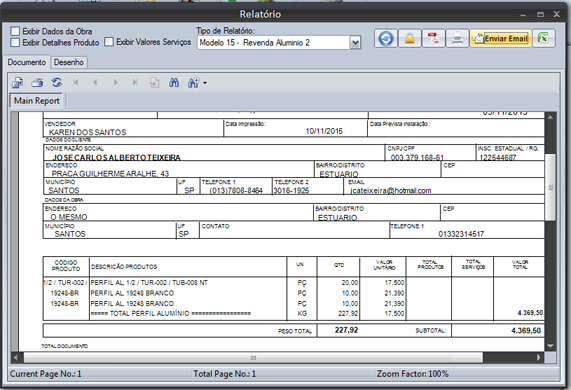571x390 pixels.
Task: Click DESCRICÃO PRODUTOS column header
Action: point(124,267)
